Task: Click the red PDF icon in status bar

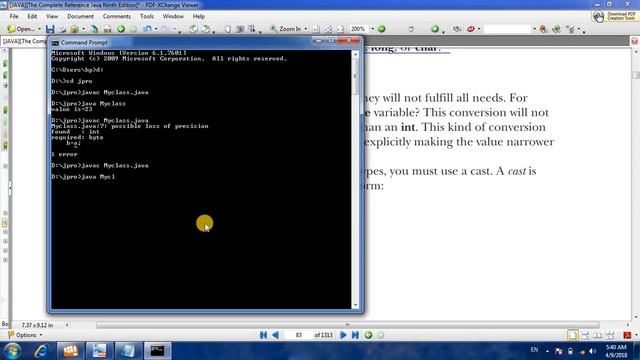Action: 627,335
